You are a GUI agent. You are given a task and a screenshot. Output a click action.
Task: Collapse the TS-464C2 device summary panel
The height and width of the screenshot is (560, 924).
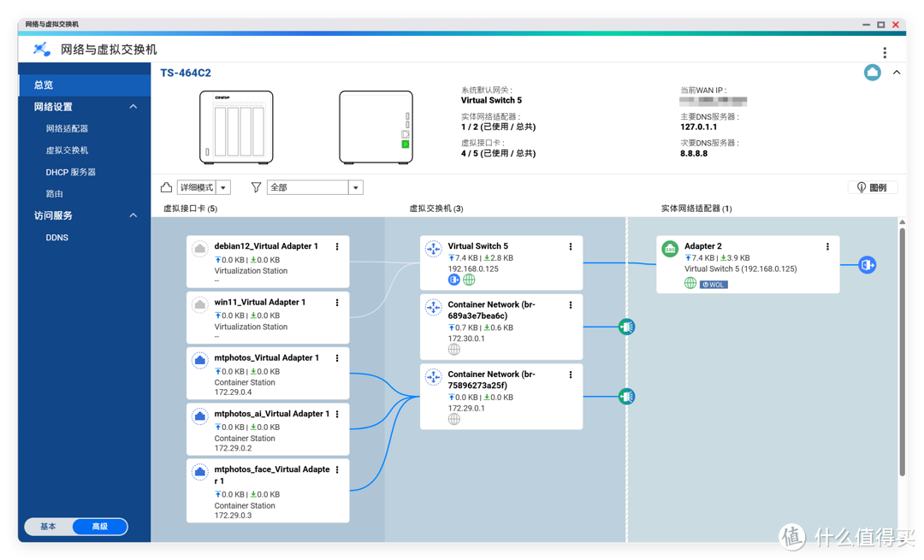tap(897, 73)
